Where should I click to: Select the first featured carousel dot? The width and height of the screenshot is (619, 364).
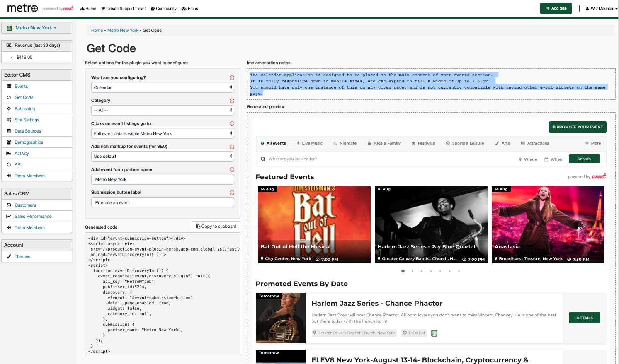click(x=403, y=271)
